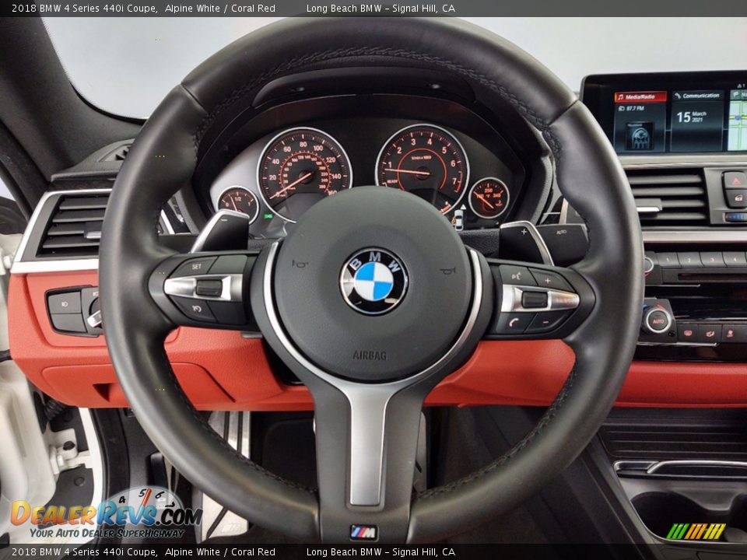Click the audio volume knob beside preset 1
Screen dimensions: 747x560
648,264
